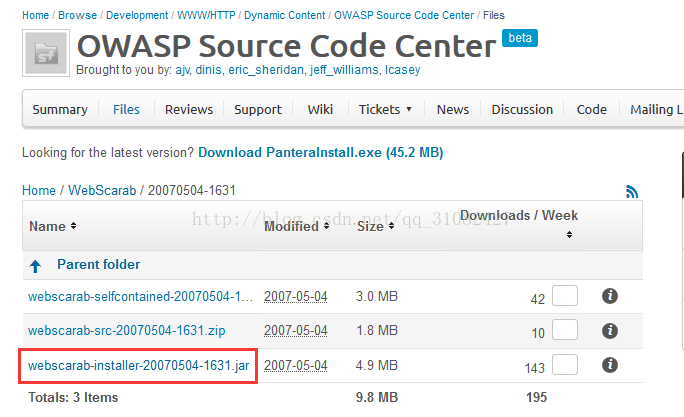Go to the Support tab
Image resolution: width=684 pixels, height=417 pixels.
coord(258,109)
